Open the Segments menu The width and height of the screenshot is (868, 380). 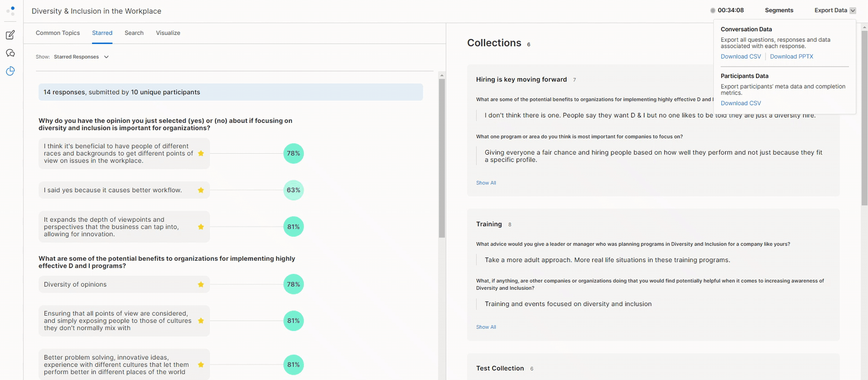pos(779,11)
